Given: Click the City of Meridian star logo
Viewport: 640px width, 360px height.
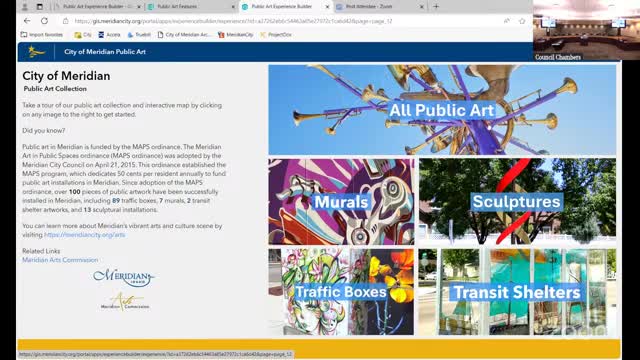Looking at the screenshot, I should coord(36,52).
